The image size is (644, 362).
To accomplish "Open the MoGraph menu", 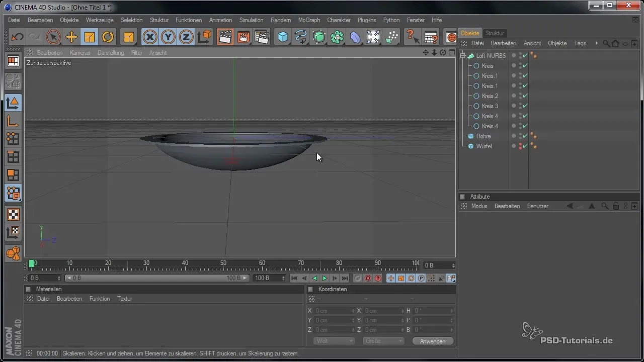I will point(309,20).
